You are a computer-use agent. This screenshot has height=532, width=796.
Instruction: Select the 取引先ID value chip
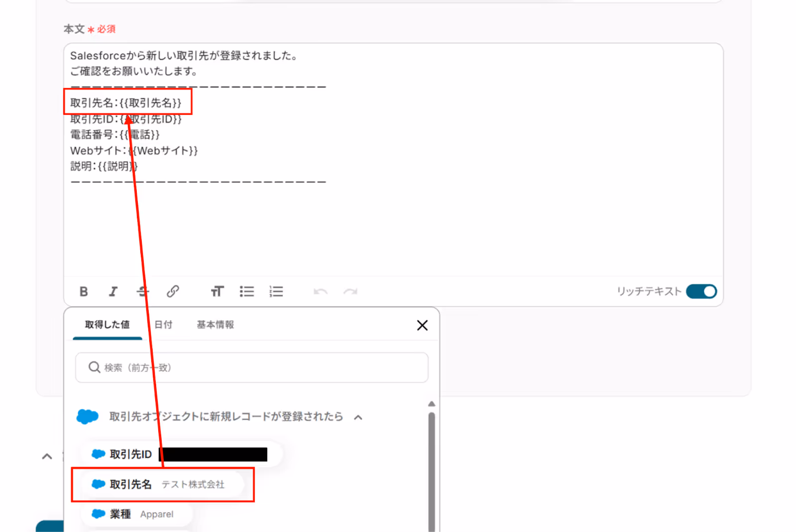coord(181,454)
